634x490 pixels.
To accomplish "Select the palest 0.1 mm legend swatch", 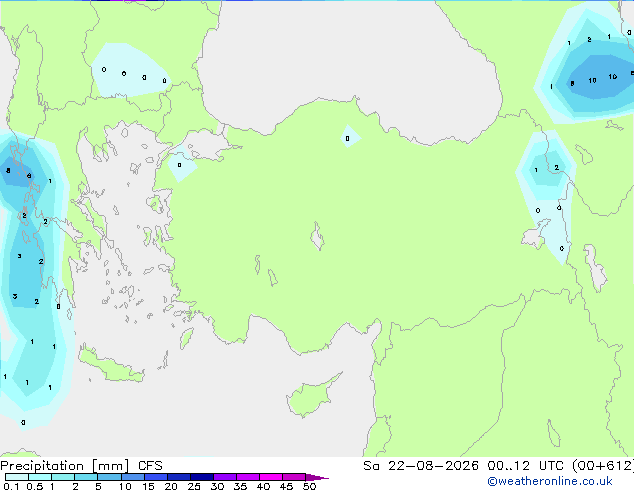I will (17, 477).
